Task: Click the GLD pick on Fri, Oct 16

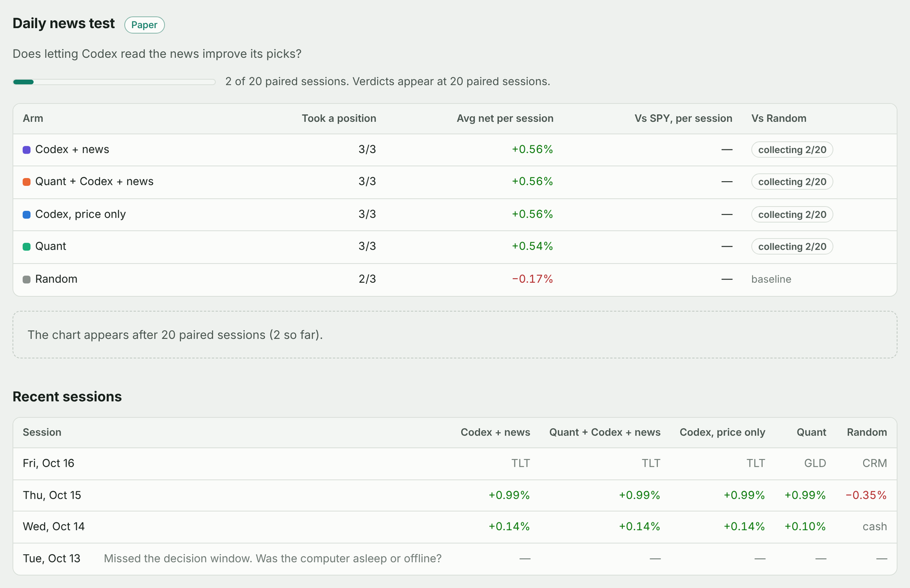Action: (x=815, y=463)
